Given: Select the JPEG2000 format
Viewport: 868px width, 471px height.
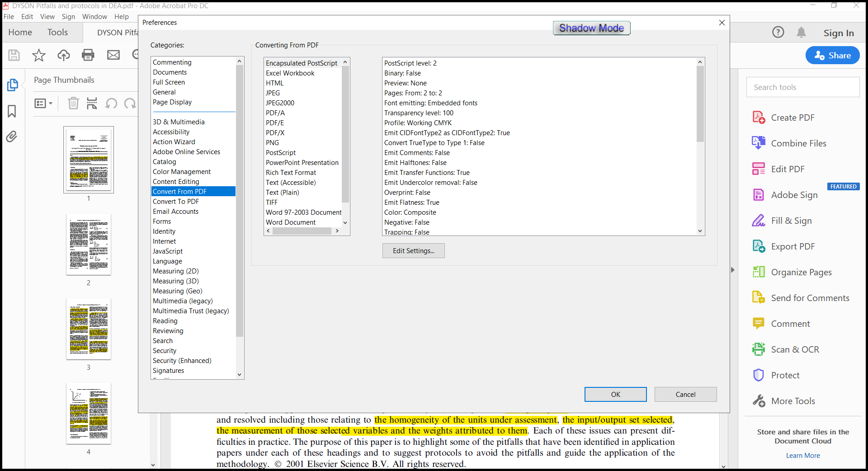Looking at the screenshot, I should 303,103.
